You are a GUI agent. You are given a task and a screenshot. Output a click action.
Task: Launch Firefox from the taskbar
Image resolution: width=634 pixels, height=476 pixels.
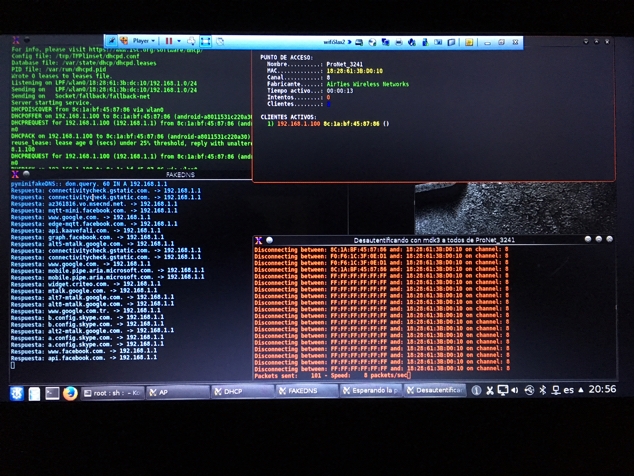70,393
